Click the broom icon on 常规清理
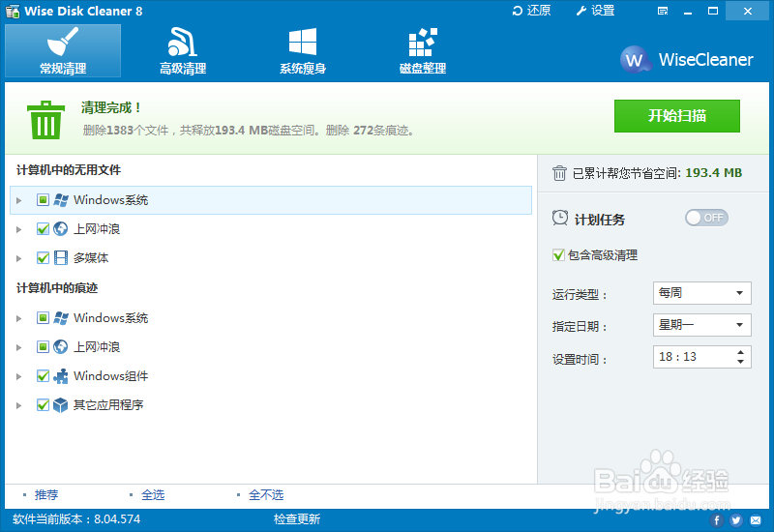This screenshot has height=532, width=774. coord(63,42)
